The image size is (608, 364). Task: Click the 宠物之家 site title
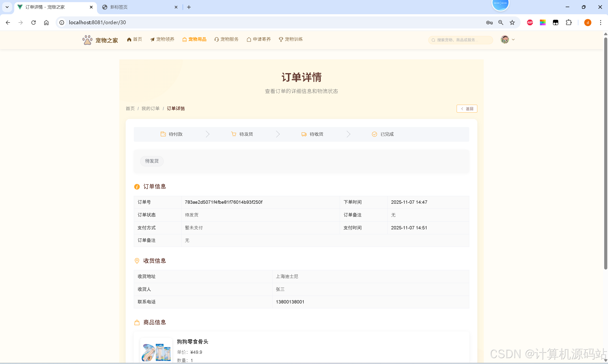107,40
